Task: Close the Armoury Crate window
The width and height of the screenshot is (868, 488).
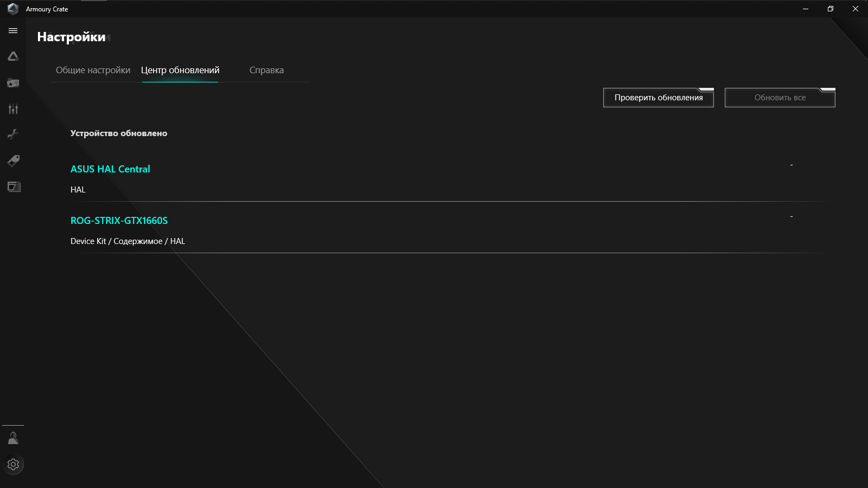Action: [856, 9]
